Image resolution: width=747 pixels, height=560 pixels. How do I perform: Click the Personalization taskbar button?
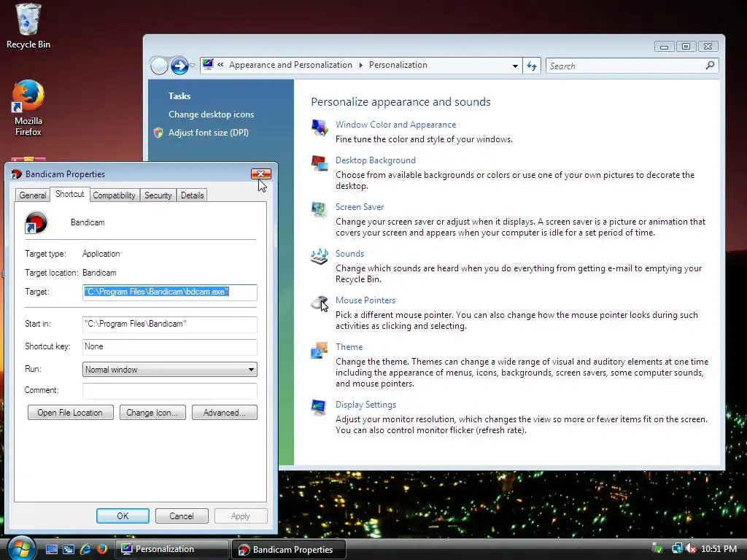(x=172, y=549)
